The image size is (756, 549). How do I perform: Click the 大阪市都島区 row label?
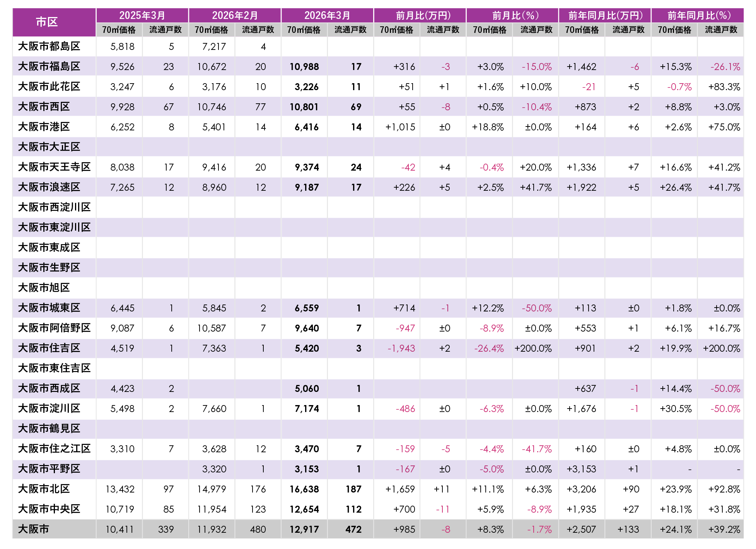click(x=49, y=46)
